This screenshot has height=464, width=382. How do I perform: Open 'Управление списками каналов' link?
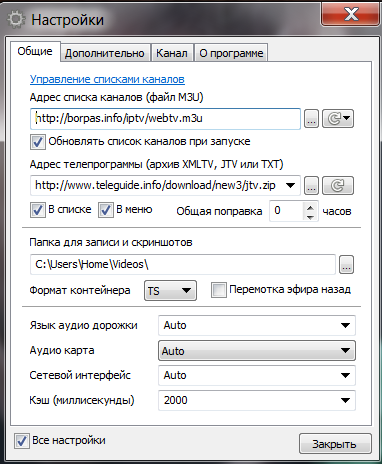click(x=107, y=79)
